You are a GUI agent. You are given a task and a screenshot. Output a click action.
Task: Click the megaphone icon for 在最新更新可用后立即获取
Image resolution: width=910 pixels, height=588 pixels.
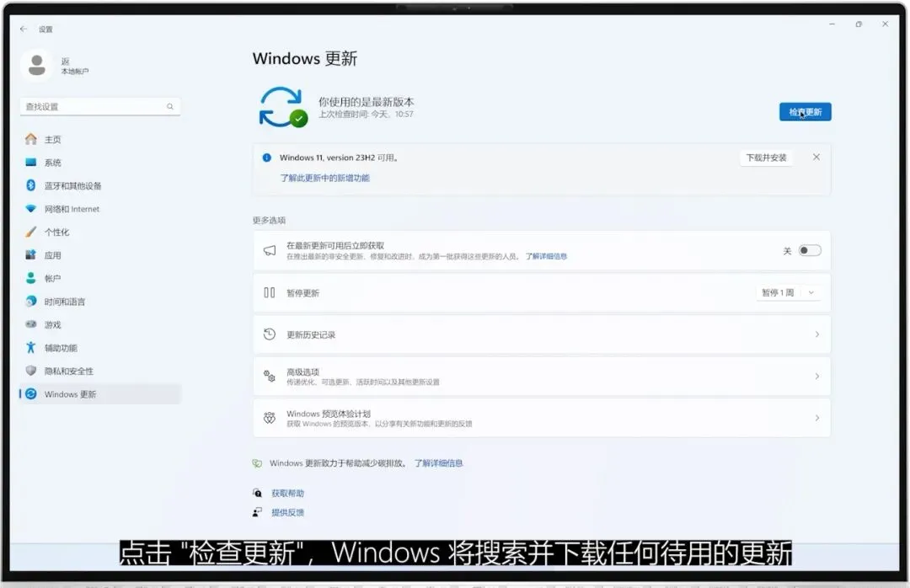270,250
